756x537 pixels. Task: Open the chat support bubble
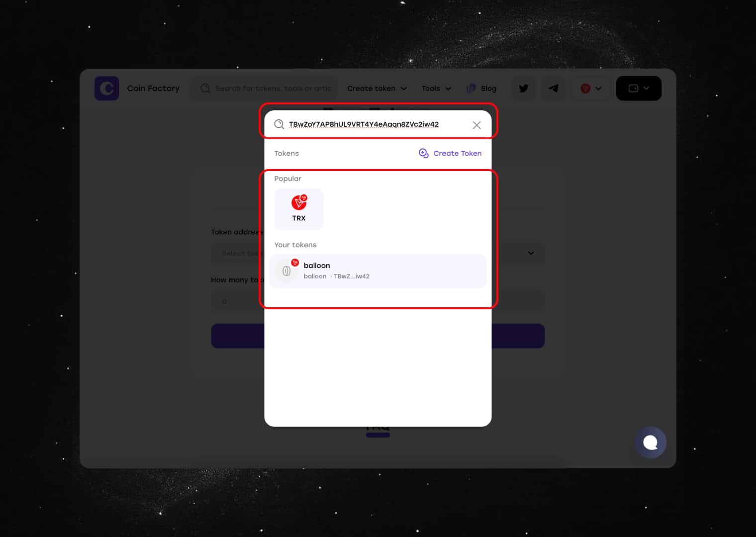point(650,442)
